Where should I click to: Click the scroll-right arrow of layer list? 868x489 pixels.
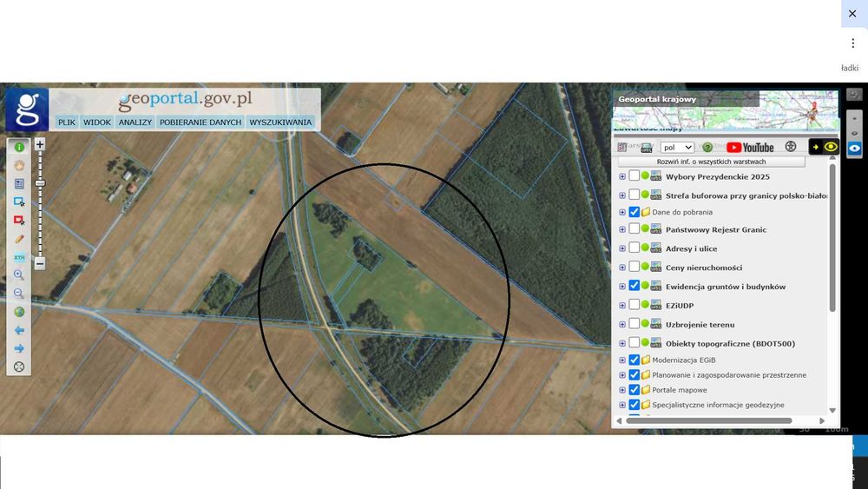point(822,421)
